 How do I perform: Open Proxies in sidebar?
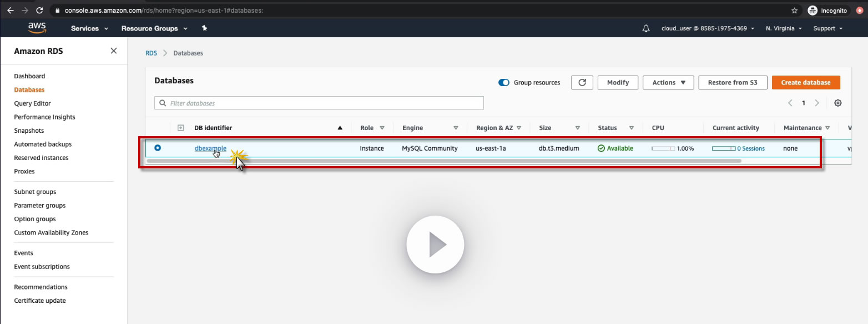click(x=24, y=172)
